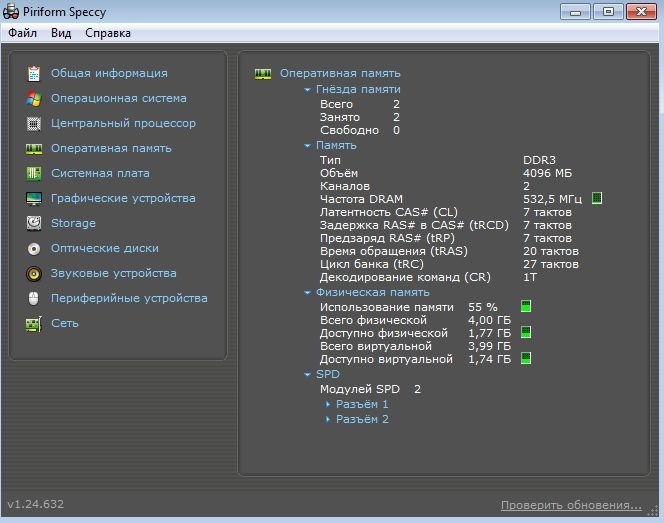Screen dimensions: 664x523
Task: Click the Windows flag icon for Операционная система
Action: point(34,98)
